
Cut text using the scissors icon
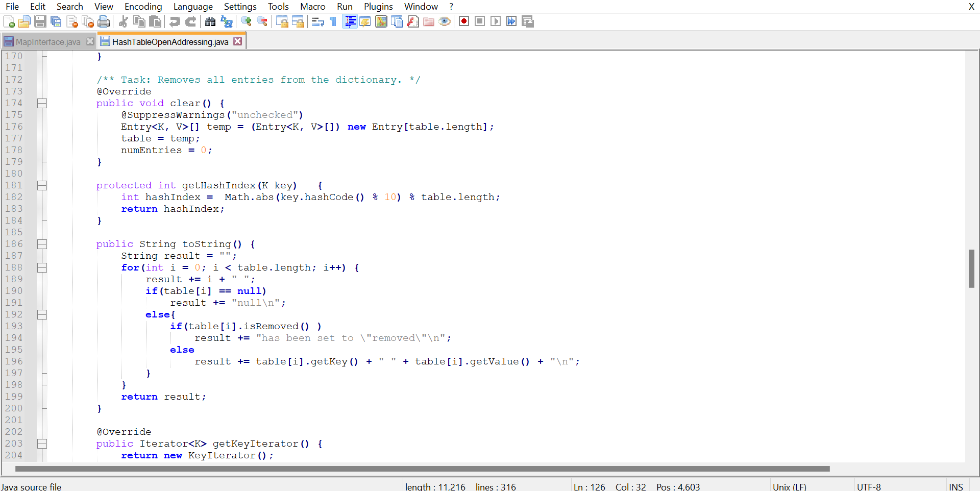tap(123, 21)
